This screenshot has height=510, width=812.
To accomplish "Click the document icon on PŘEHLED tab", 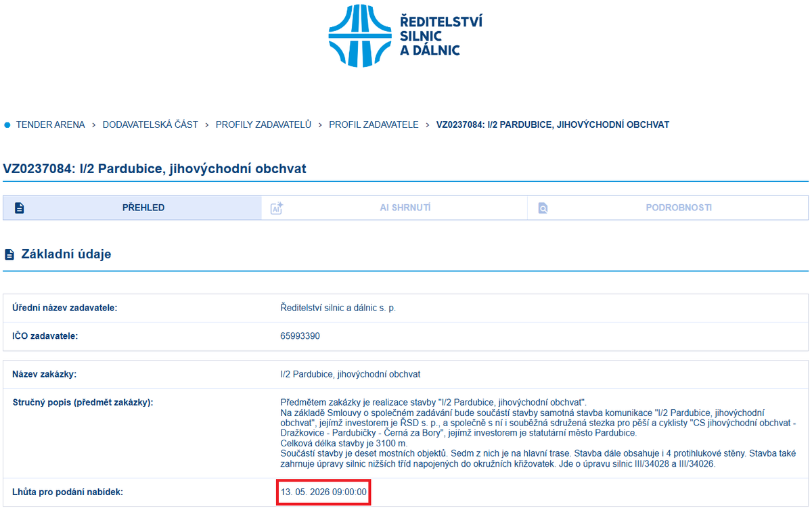I will tap(20, 208).
